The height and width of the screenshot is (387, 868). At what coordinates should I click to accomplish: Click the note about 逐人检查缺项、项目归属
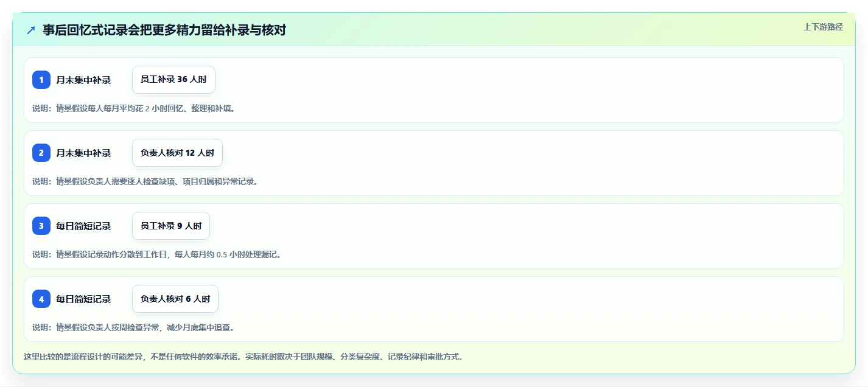[x=145, y=181]
